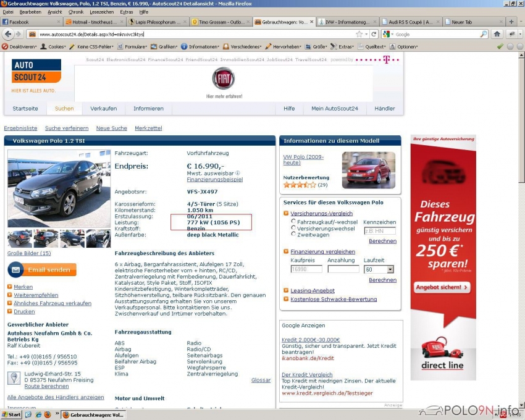
Task: Click the main black Polo photo
Action: (x=59, y=188)
